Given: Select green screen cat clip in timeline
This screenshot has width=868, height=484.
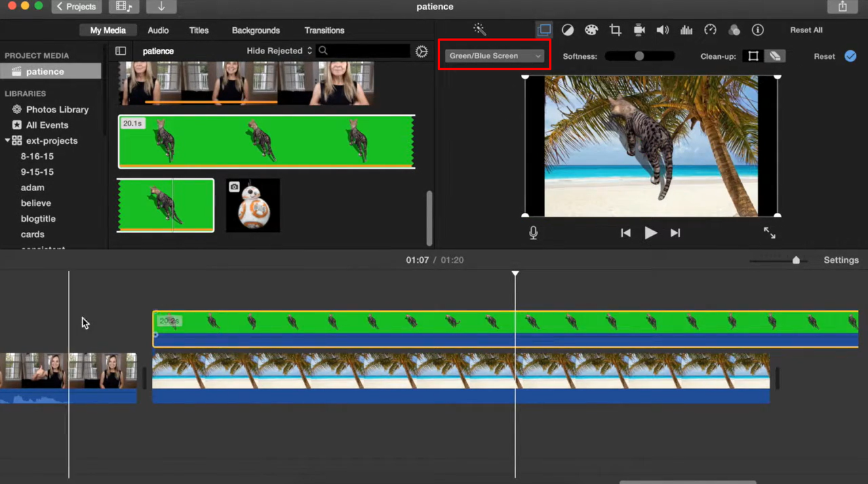Looking at the screenshot, I should (505, 329).
